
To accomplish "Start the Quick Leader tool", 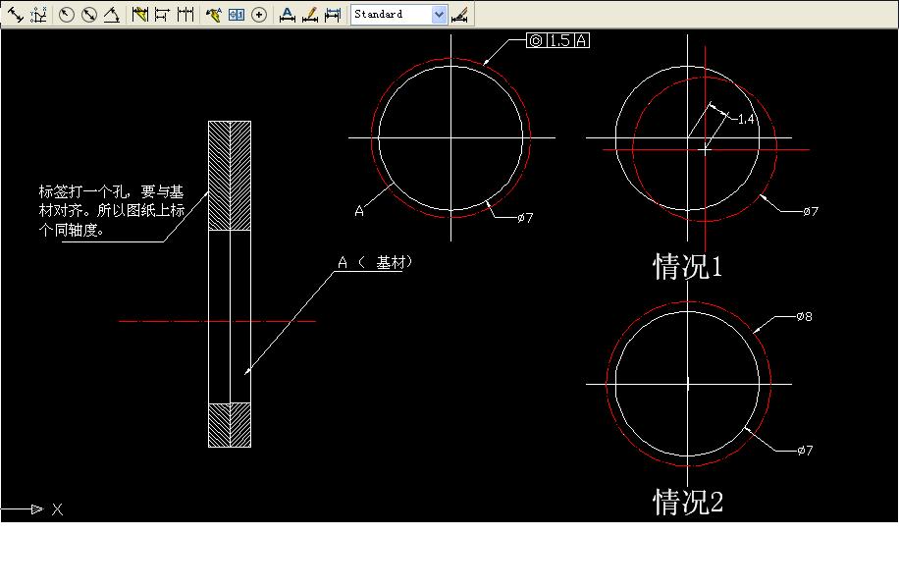I will (x=213, y=15).
